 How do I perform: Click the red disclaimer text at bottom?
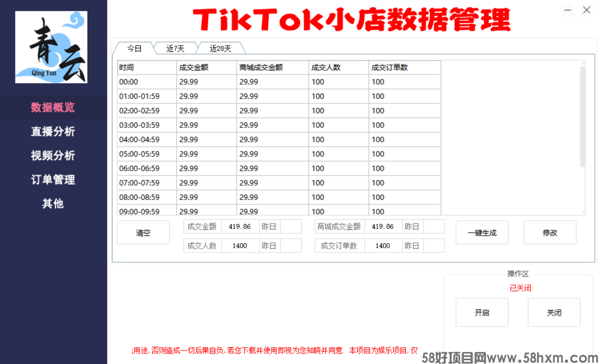click(x=274, y=351)
